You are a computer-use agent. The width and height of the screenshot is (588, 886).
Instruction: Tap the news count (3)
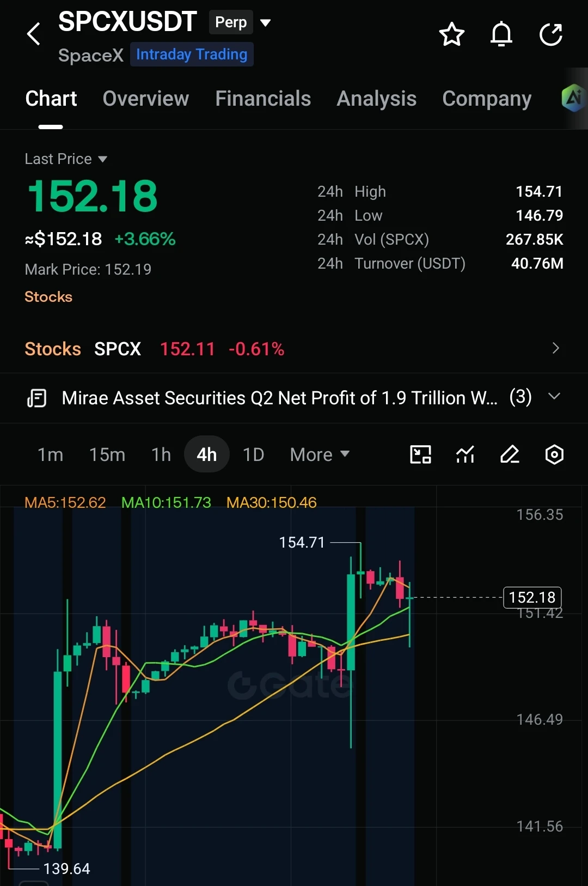(520, 397)
